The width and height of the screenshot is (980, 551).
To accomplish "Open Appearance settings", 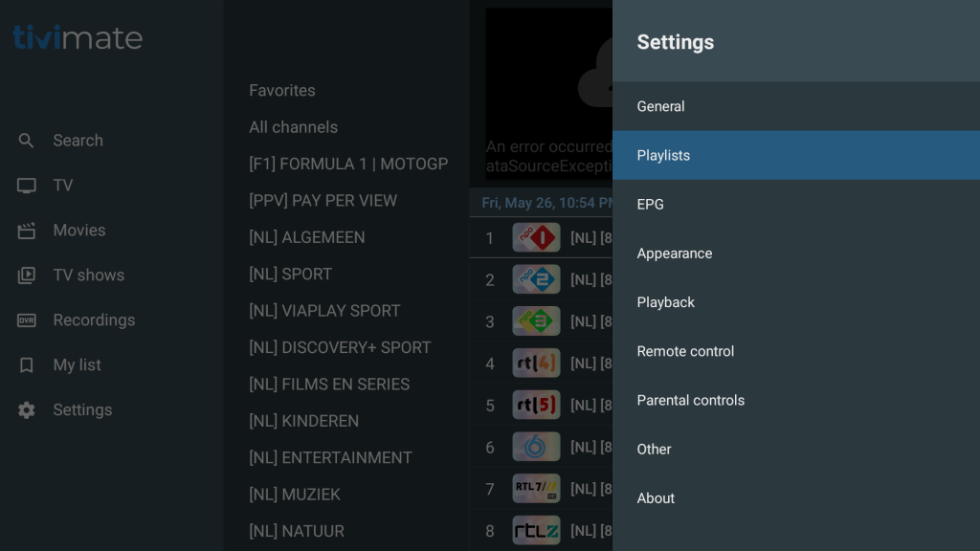I will pos(674,253).
